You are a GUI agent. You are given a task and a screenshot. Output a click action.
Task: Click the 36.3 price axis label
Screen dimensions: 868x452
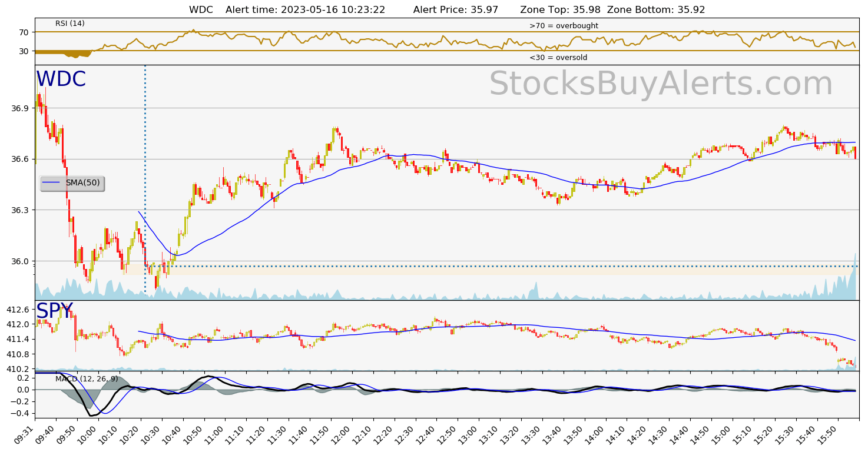[19, 210]
